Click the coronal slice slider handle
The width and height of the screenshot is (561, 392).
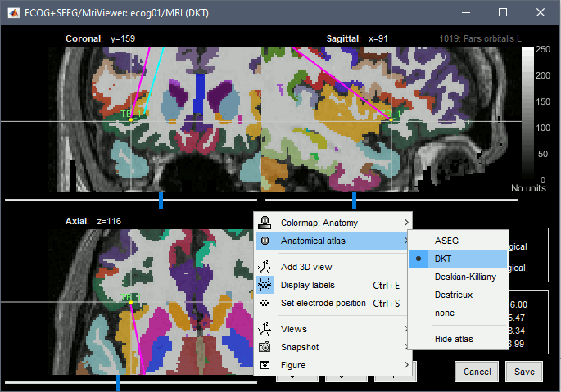click(161, 200)
